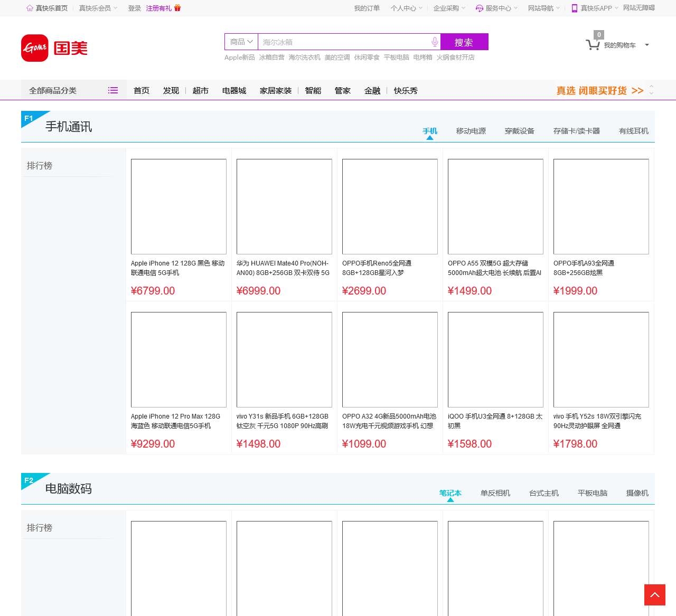The height and width of the screenshot is (616, 676).
Task: Open the vivo Y31s product image
Action: pyautogui.click(x=284, y=359)
